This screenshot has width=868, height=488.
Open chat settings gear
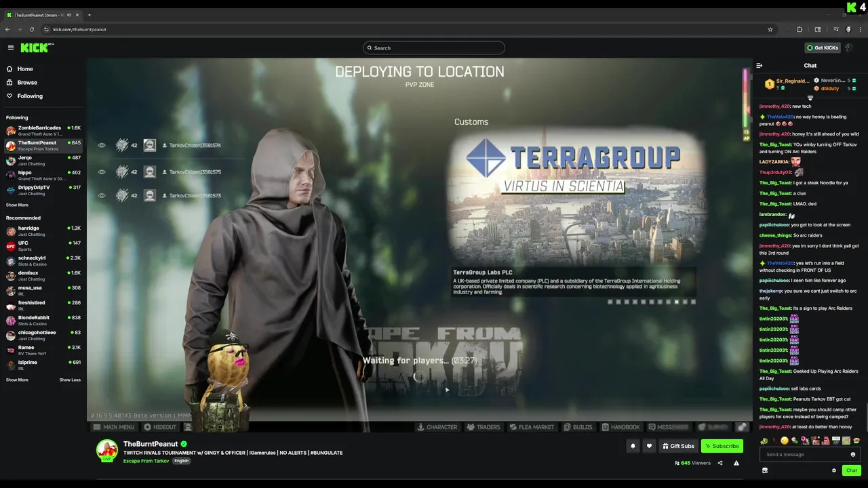click(x=834, y=470)
